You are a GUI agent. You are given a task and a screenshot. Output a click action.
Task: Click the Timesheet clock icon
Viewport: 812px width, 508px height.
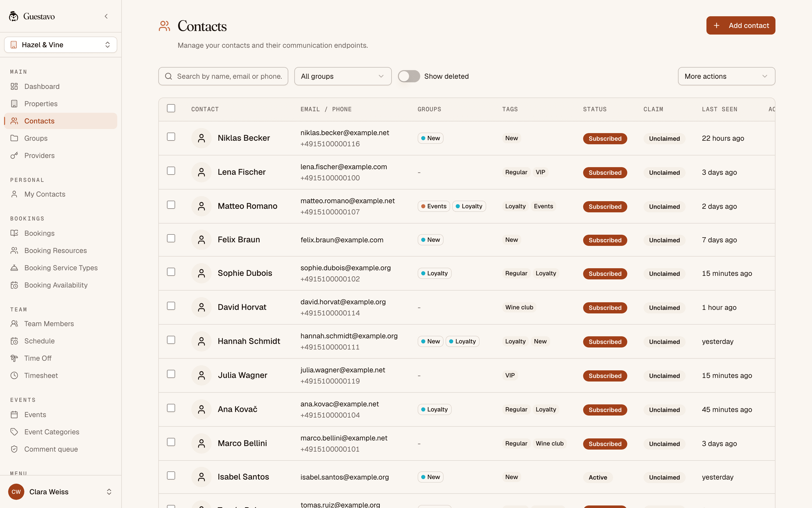coord(14,375)
